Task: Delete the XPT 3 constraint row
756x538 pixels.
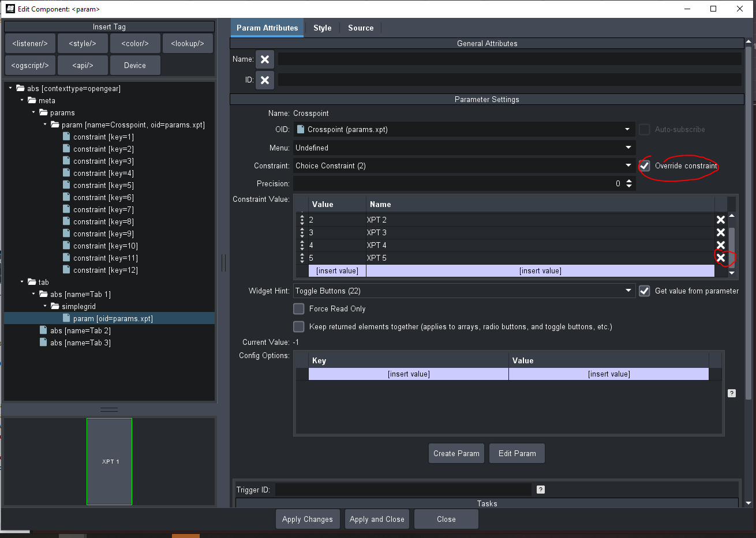Action: [721, 232]
